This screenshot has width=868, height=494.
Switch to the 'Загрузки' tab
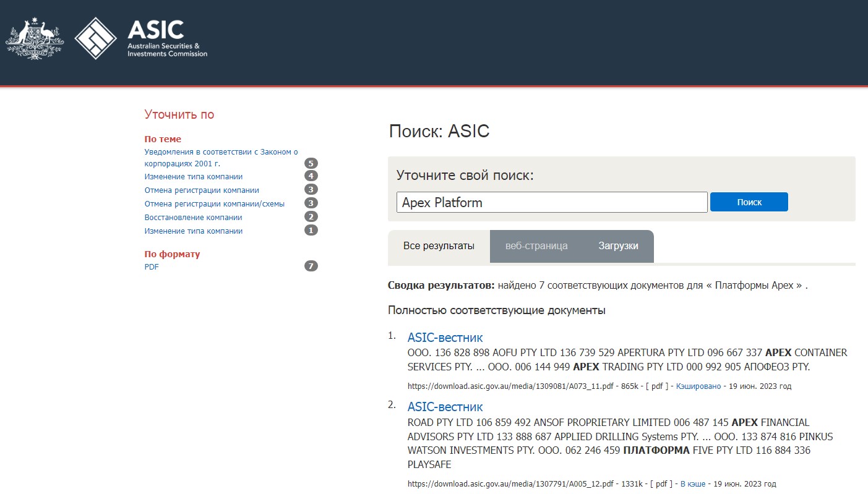click(618, 246)
